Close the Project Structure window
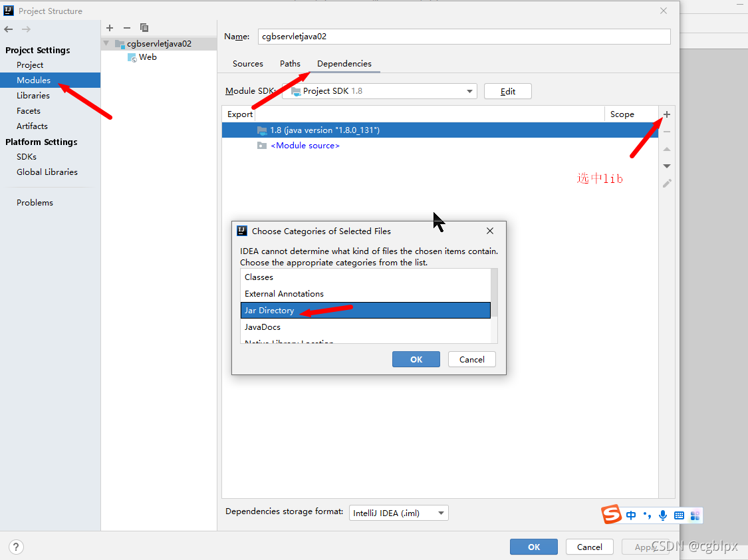Viewport: 748px width, 560px height. (664, 11)
